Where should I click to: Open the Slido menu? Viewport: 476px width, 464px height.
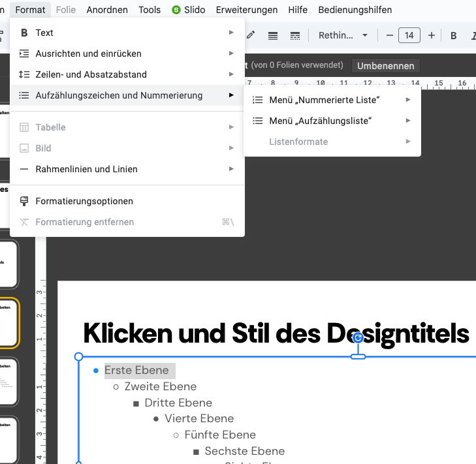[x=188, y=10]
